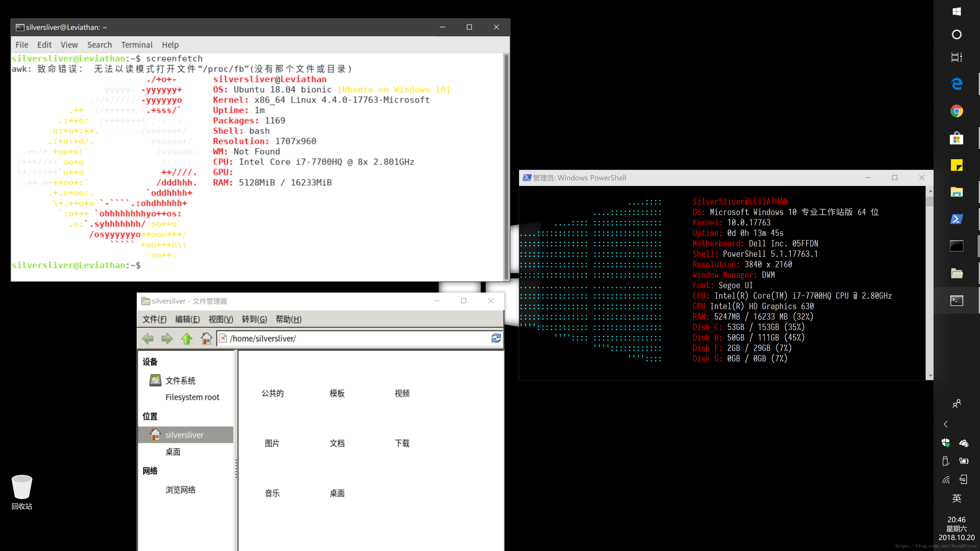Viewport: 980px width, 551px height.
Task: Go back with the file manager's left arrow
Action: (148, 339)
